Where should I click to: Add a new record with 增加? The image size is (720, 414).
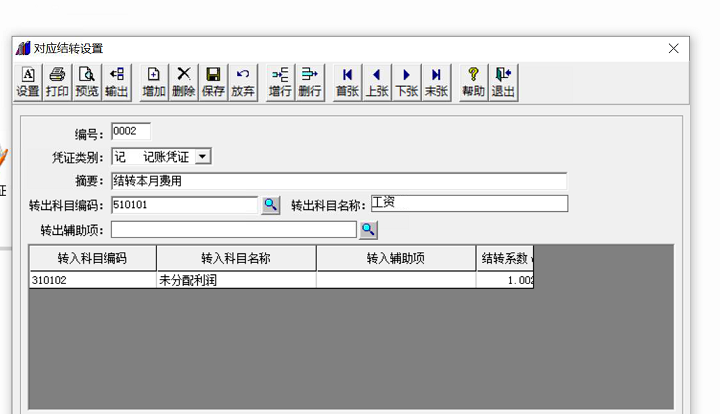154,82
